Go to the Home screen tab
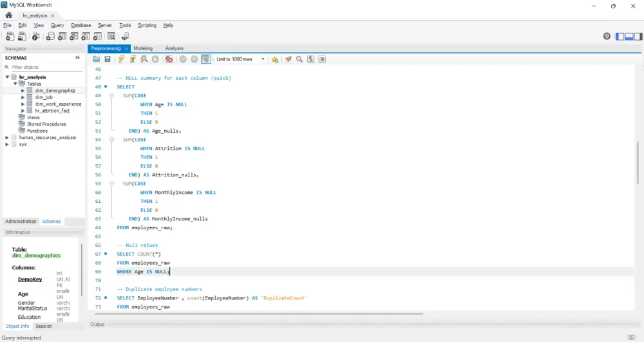The height and width of the screenshot is (342, 644). pos(8,15)
